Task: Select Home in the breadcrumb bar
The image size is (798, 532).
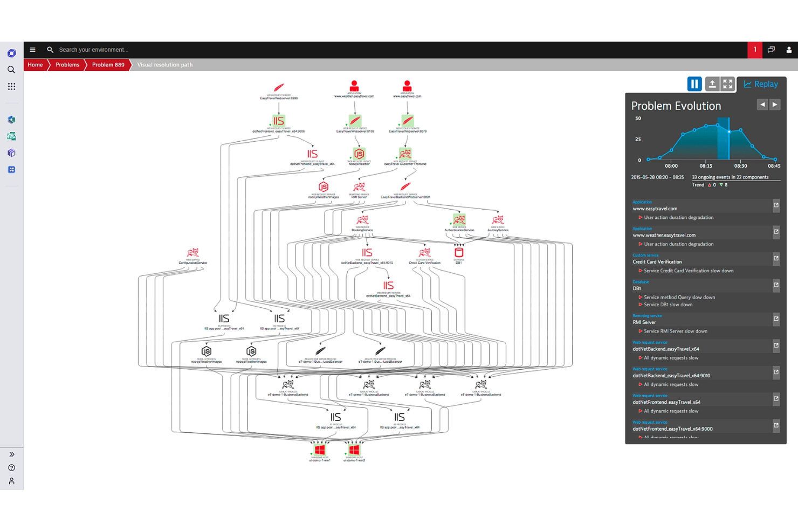Action: [35, 65]
